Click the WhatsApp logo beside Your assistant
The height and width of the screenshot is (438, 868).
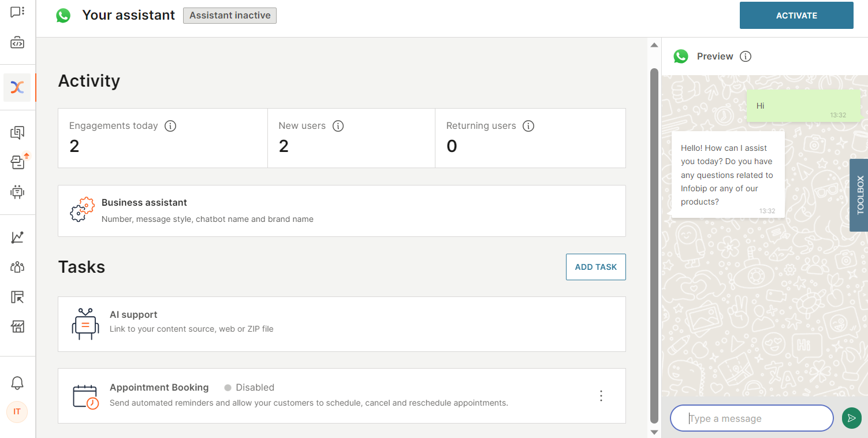[63, 16]
